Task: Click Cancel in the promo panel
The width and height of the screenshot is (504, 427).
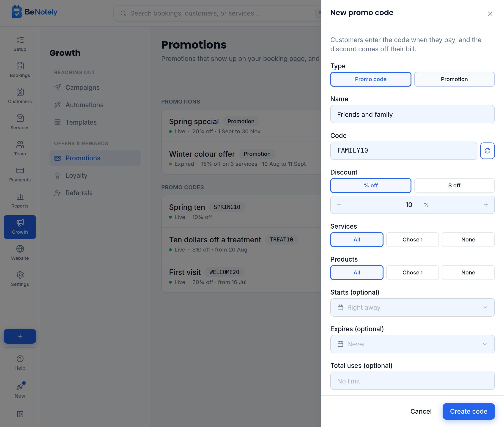Action: click(x=421, y=411)
